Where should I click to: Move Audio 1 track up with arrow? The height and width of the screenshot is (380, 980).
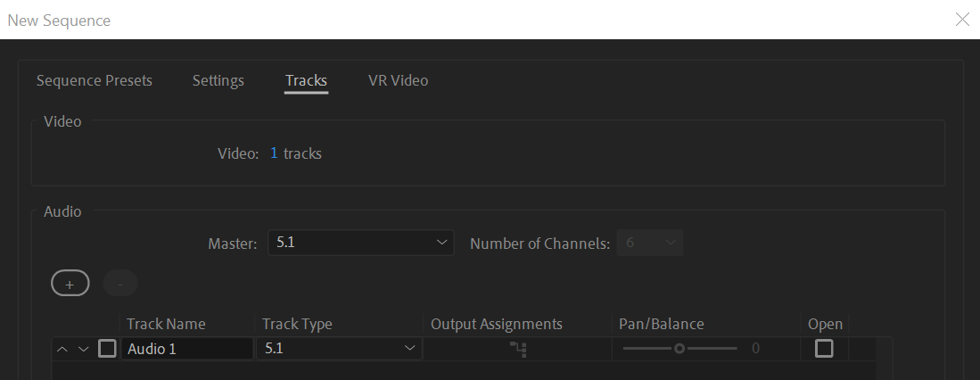tap(62, 349)
